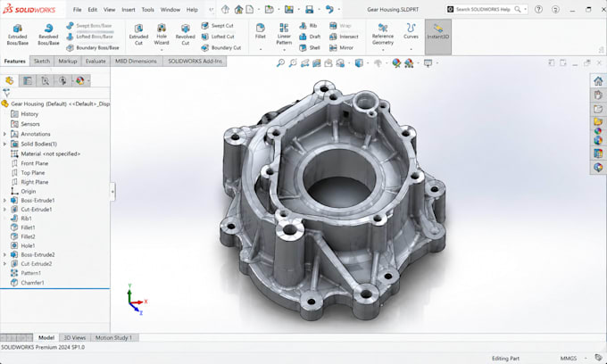
Task: Click the Lofted Cut tool
Action: pyautogui.click(x=218, y=37)
